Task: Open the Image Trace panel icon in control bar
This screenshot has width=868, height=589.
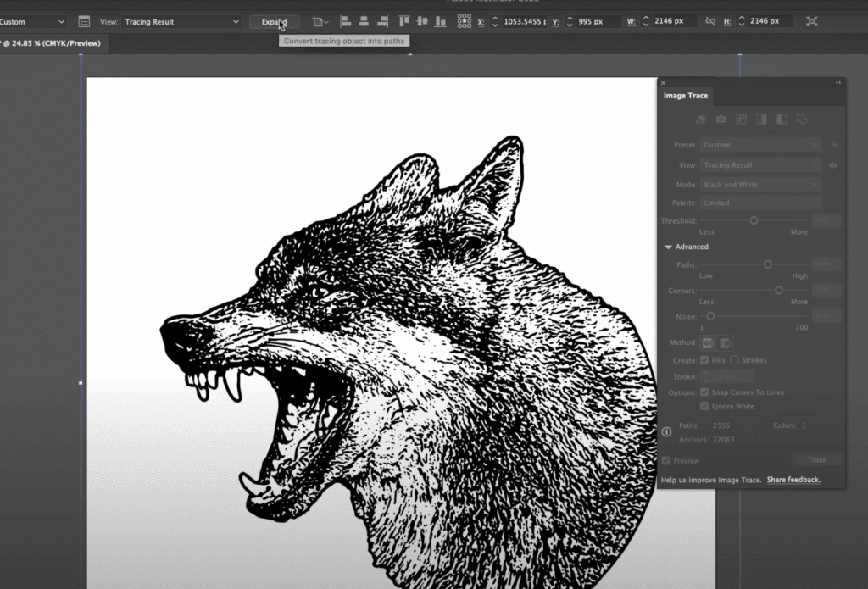Action: click(84, 21)
